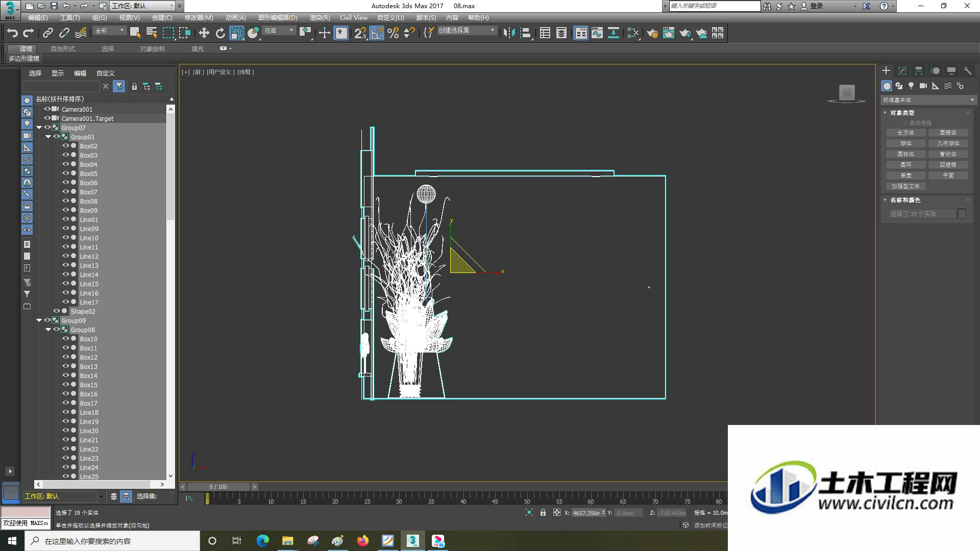Open the 创建选择集 named selection dropdown
Viewport: 980px width, 551px height.
pos(467,31)
